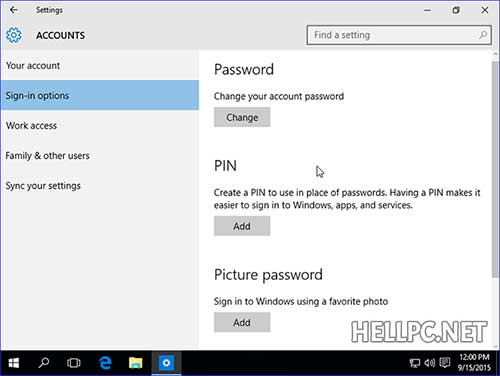The height and width of the screenshot is (376, 500).
Task: Minimize the Settings window
Action: (427, 10)
